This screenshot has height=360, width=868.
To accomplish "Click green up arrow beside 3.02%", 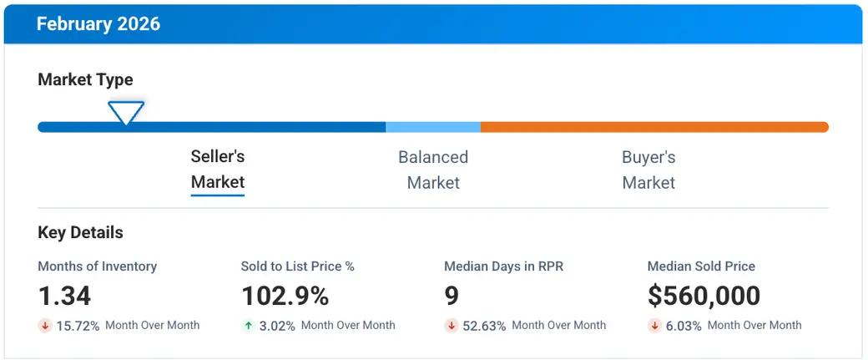I will point(248,326).
